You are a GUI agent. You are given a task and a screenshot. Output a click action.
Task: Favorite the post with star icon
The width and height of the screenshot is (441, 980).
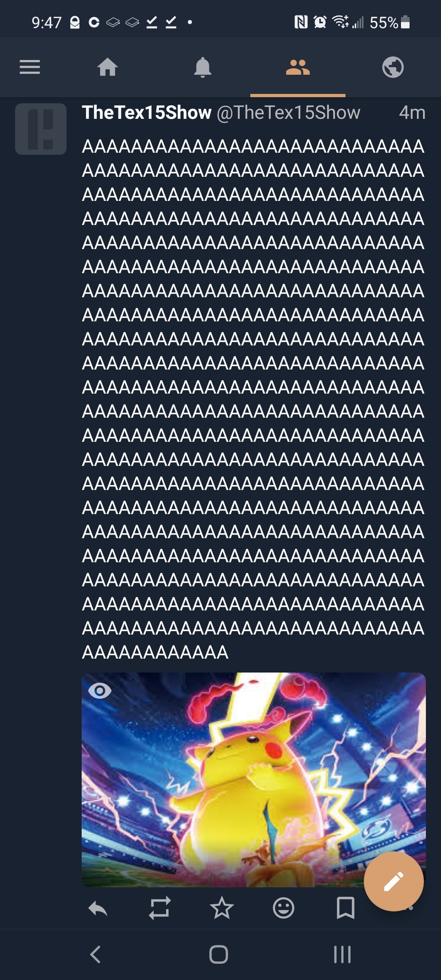[222, 908]
